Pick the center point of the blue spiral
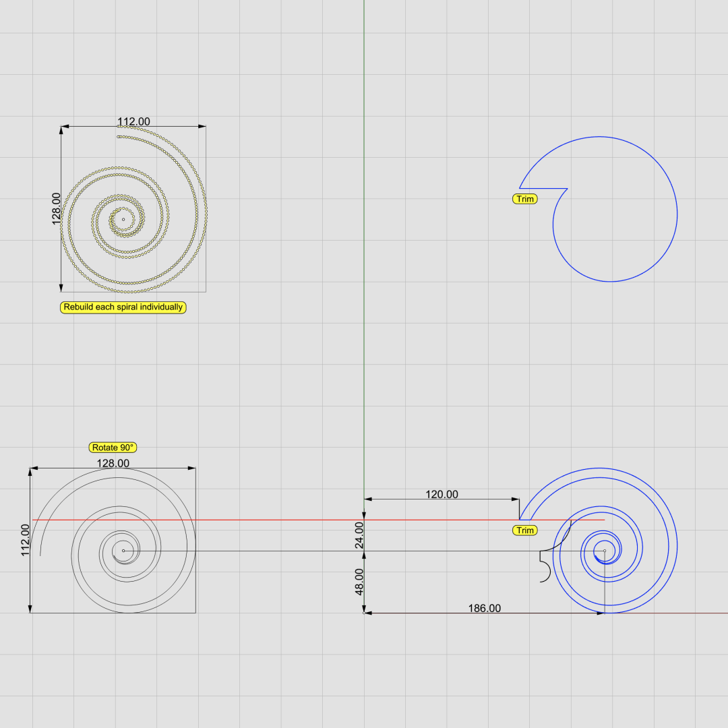The image size is (728, 728). pyautogui.click(x=605, y=551)
